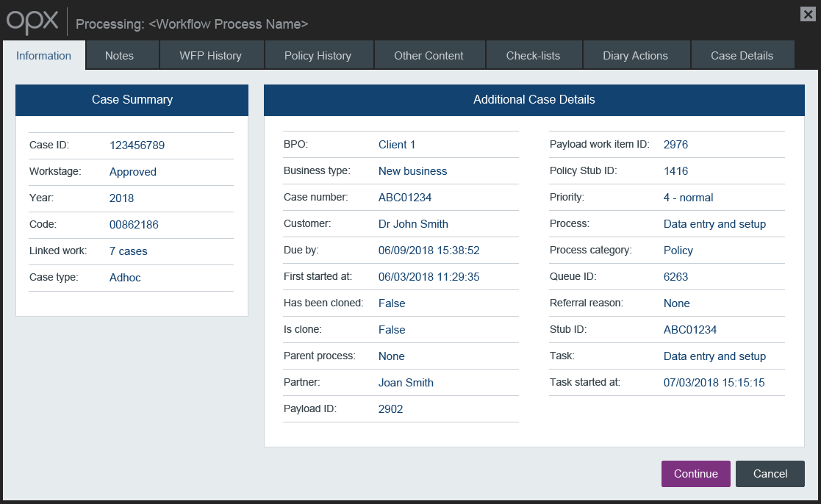Click the 7 cases linked work link
This screenshot has height=504, width=821.
click(129, 251)
